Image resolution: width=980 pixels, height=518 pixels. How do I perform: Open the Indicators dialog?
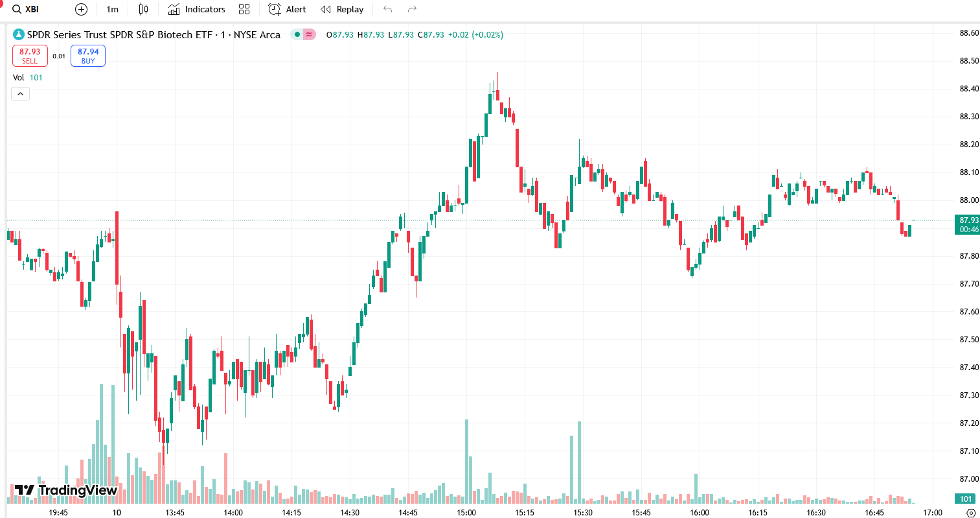pyautogui.click(x=196, y=9)
